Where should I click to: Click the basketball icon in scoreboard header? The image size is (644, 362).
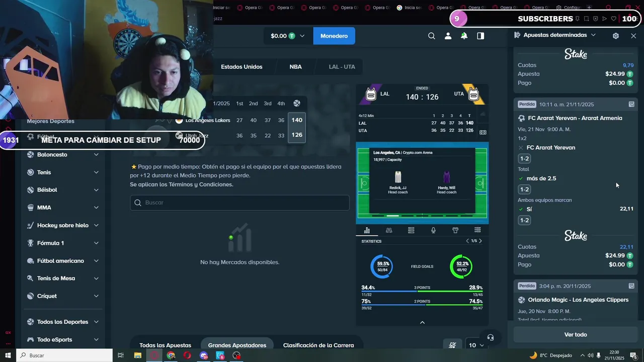pyautogui.click(x=297, y=103)
